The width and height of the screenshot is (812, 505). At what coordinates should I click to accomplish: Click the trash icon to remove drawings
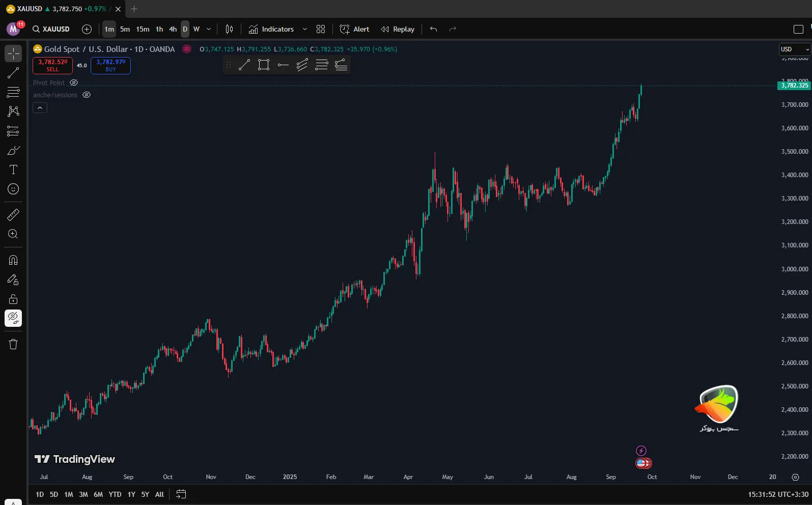13,344
